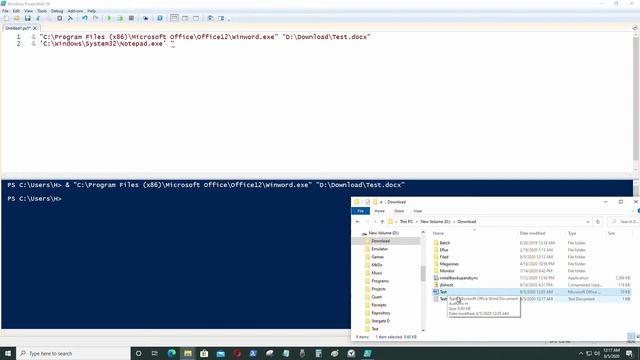Click the Start PowerShell.exe icon

[x=160, y=18]
